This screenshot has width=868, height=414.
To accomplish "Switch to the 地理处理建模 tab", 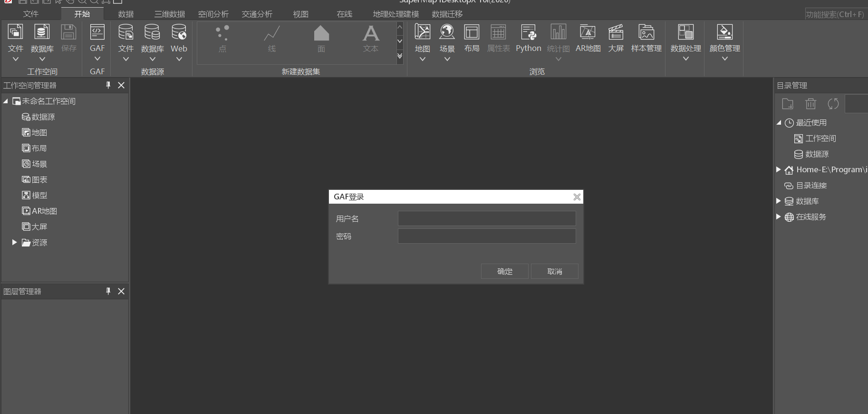I will click(396, 14).
